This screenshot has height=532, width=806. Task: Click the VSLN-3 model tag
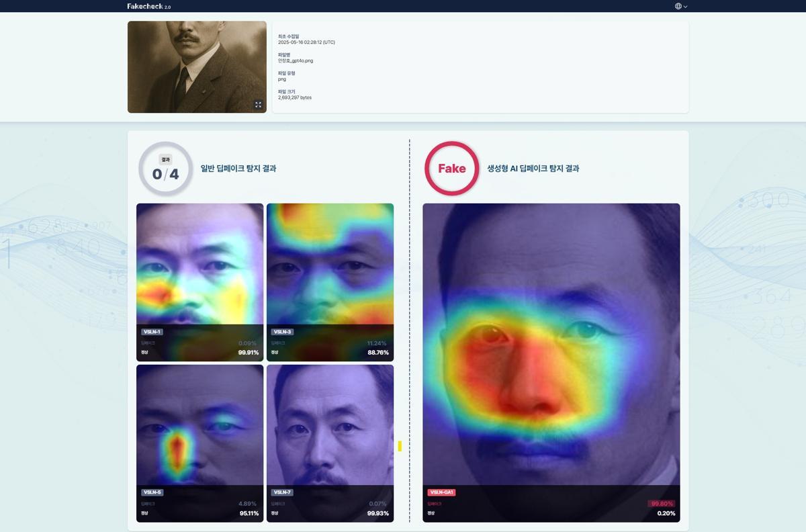click(282, 332)
